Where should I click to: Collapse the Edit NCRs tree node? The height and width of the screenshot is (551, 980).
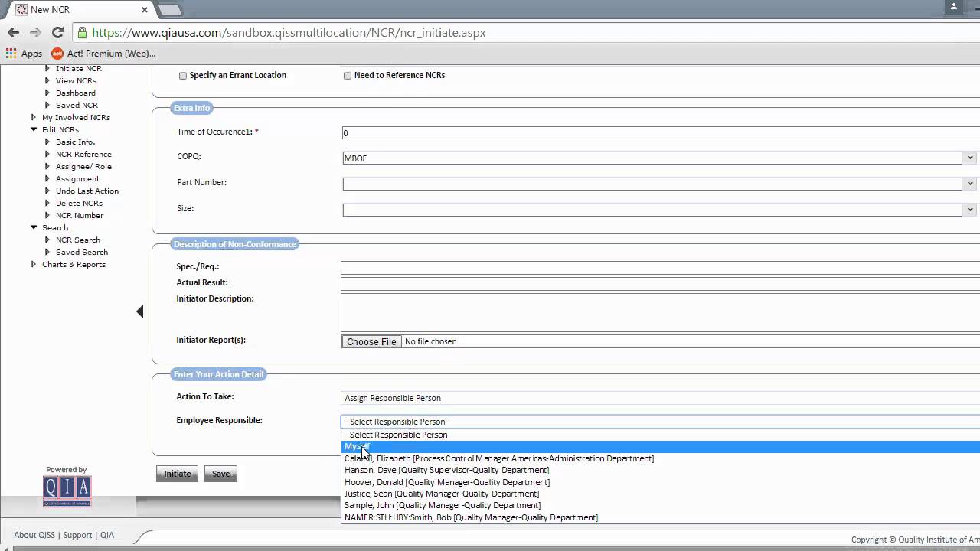(34, 129)
